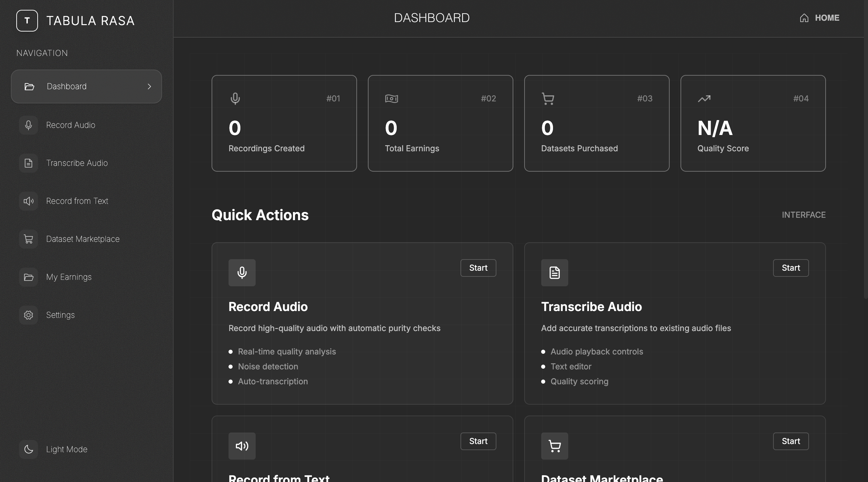Viewport: 868px width, 482px height.
Task: Open the Dashboard navigation item
Action: pos(67,86)
